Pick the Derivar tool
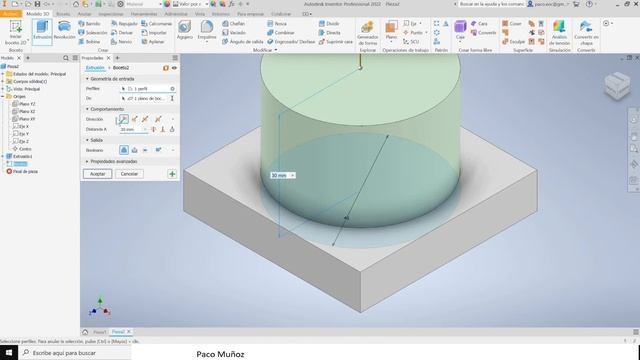 tap(122, 33)
